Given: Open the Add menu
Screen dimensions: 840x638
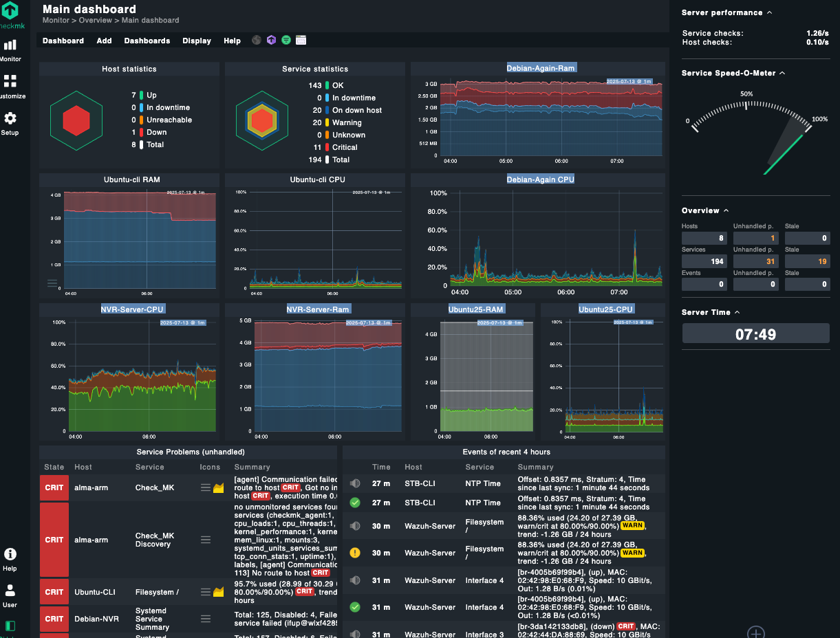Looking at the screenshot, I should click(x=104, y=41).
